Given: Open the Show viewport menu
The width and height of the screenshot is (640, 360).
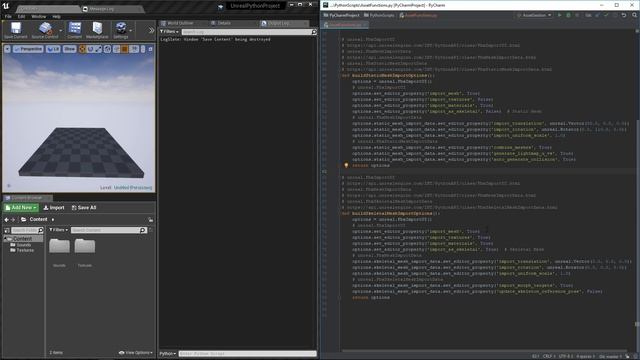Looking at the screenshot, I should [69, 49].
